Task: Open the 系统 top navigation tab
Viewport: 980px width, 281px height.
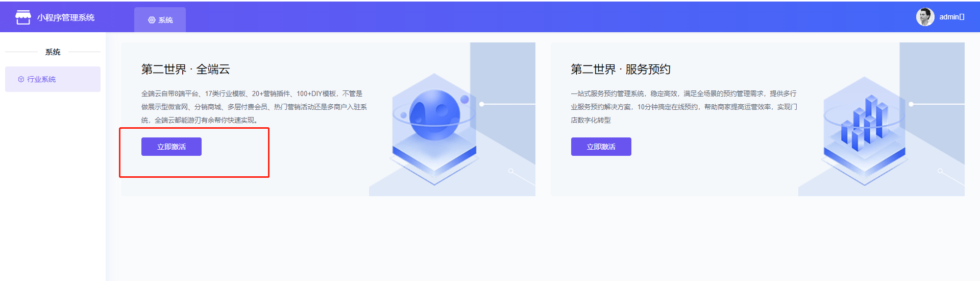Action: [160, 20]
